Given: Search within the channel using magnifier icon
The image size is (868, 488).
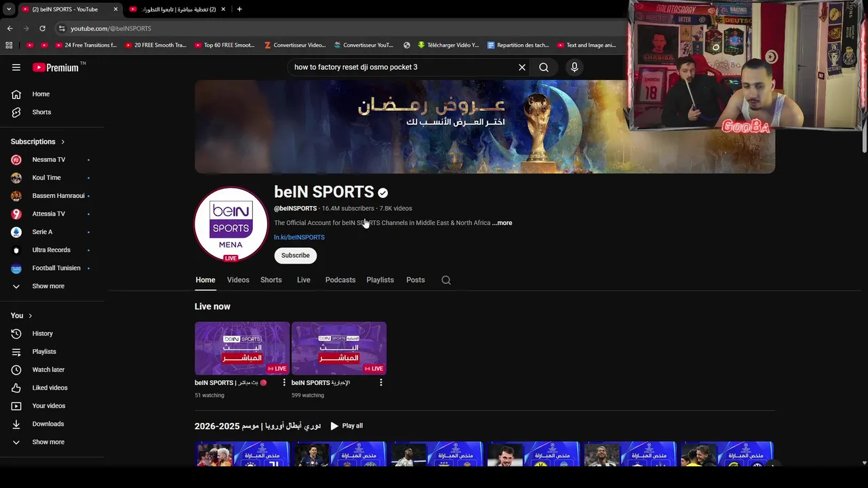Looking at the screenshot, I should 446,280.
